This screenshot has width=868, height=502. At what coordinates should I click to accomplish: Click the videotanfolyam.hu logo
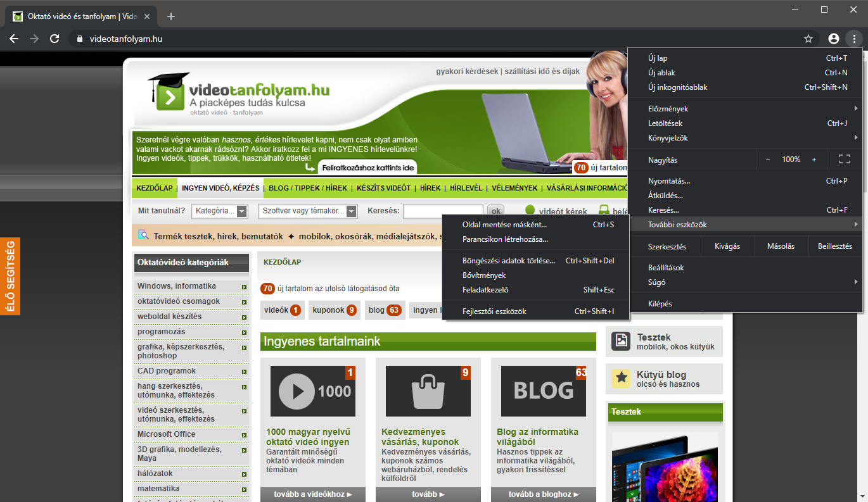click(x=238, y=94)
